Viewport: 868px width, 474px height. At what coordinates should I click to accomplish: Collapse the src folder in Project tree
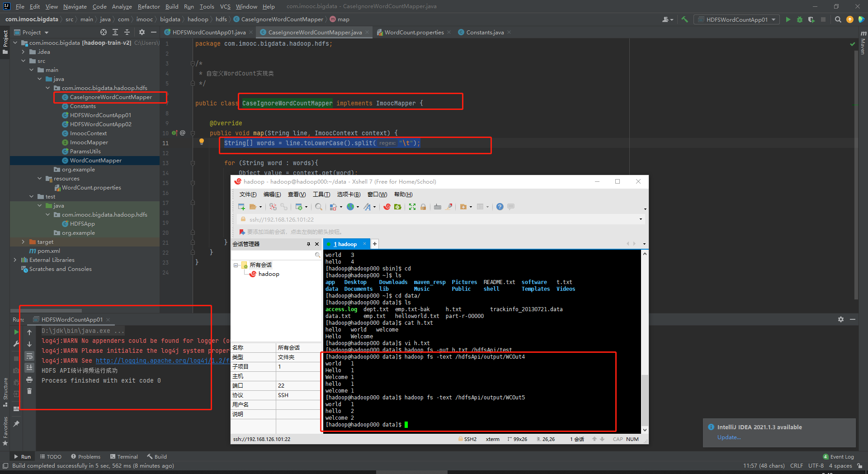(24, 61)
